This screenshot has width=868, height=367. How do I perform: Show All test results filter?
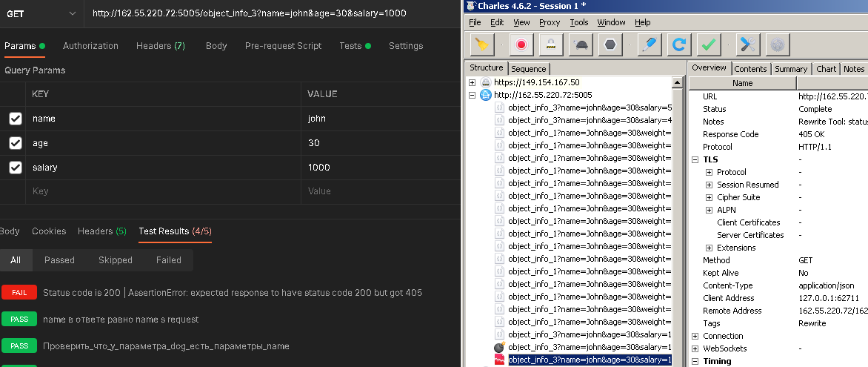point(16,260)
